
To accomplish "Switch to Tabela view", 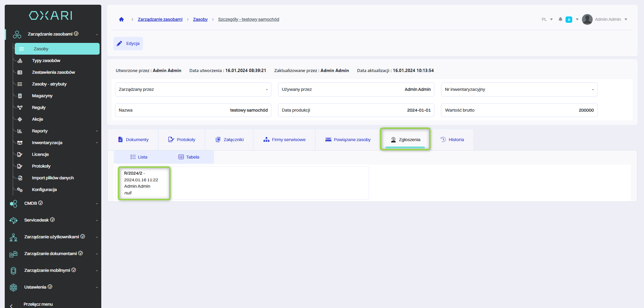I will [x=189, y=157].
